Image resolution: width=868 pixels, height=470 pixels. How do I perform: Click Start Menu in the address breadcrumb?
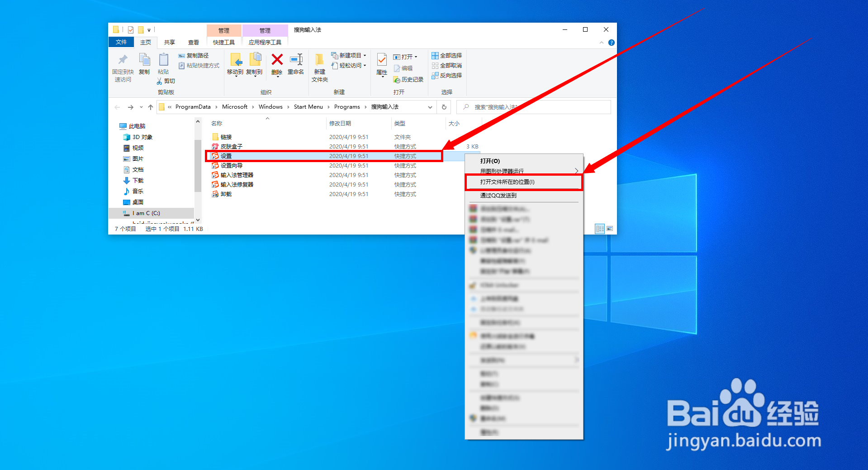click(308, 107)
